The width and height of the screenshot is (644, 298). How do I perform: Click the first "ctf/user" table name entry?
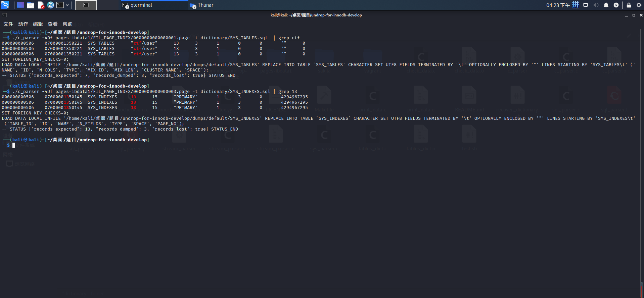(x=144, y=43)
